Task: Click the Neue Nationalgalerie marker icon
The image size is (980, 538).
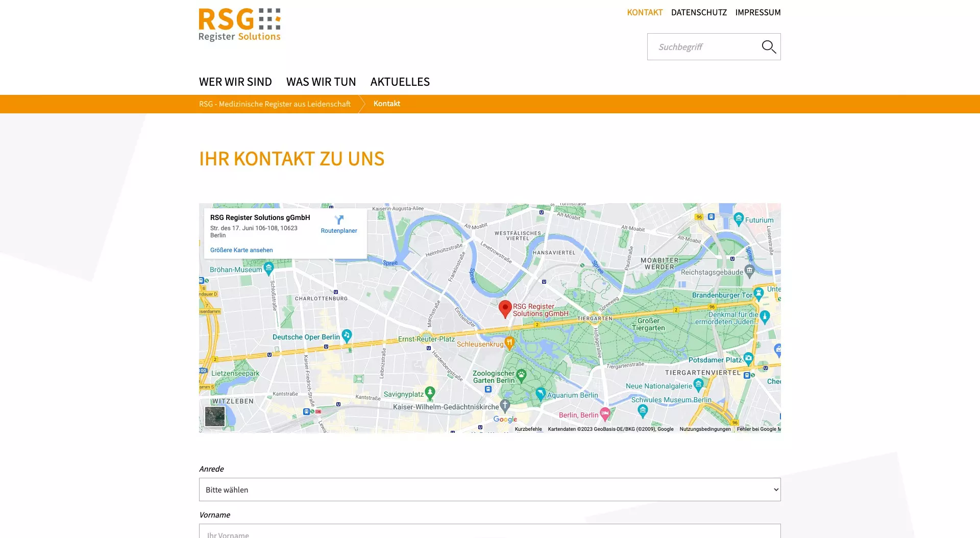Action: pos(699,384)
